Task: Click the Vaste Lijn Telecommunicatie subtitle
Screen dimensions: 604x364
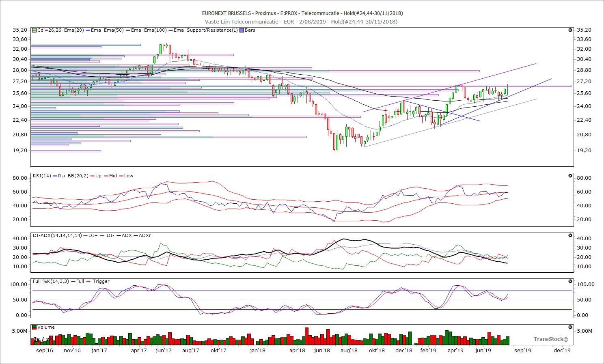Action: [x=301, y=22]
